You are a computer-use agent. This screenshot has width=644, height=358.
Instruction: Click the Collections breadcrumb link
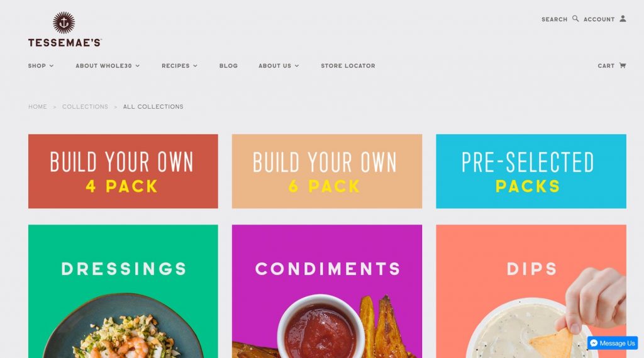[x=85, y=106]
